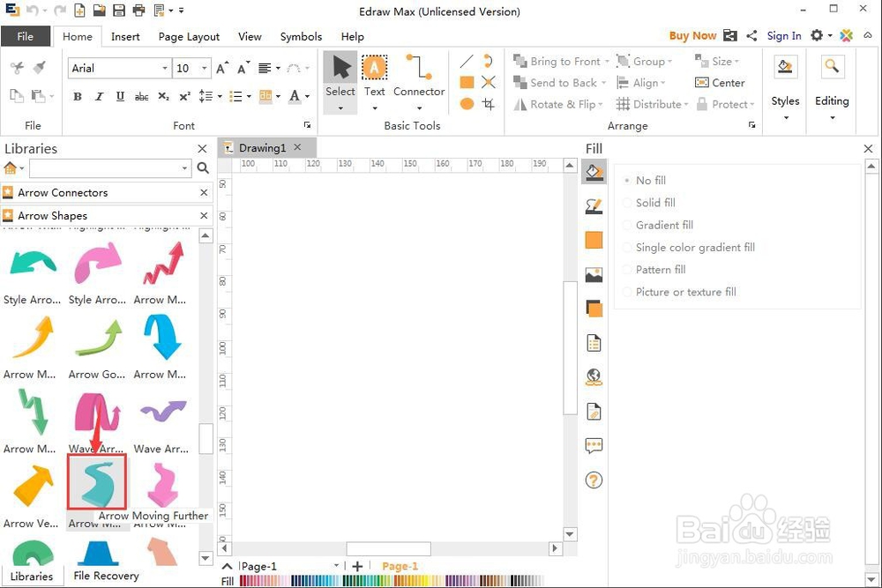Toggle underline formatting

click(x=120, y=96)
